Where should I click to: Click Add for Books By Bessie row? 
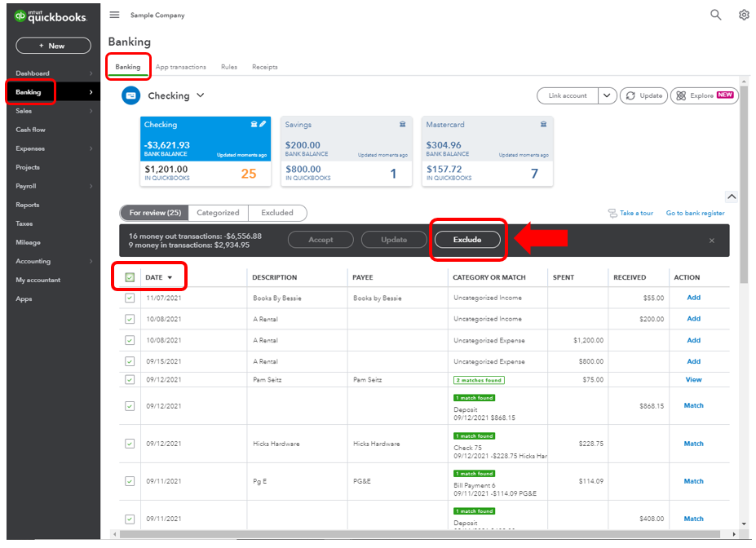[x=693, y=298]
